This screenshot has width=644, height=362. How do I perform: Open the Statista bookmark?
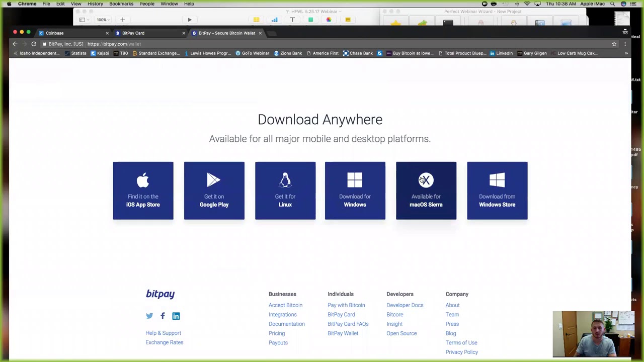tap(75, 53)
